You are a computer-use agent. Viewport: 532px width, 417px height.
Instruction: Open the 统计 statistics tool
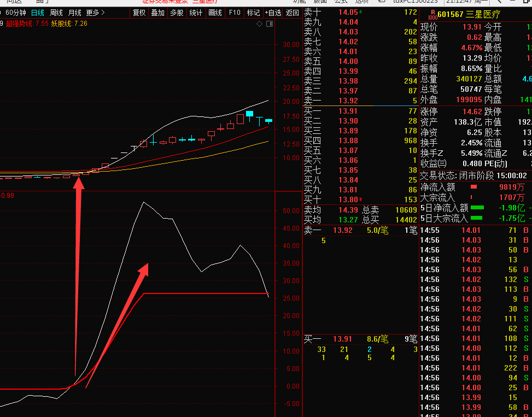click(196, 13)
